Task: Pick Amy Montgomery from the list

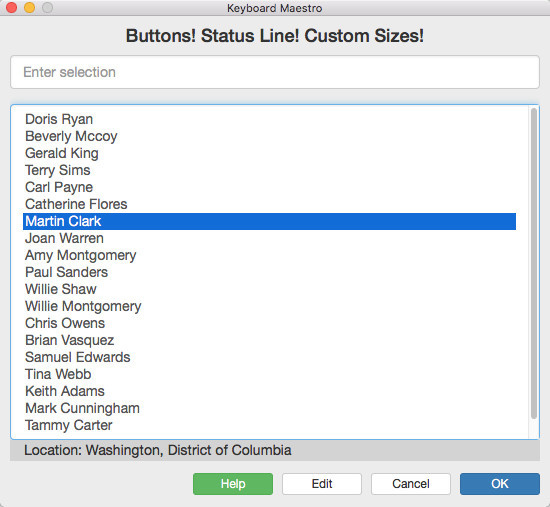Action: [269, 255]
